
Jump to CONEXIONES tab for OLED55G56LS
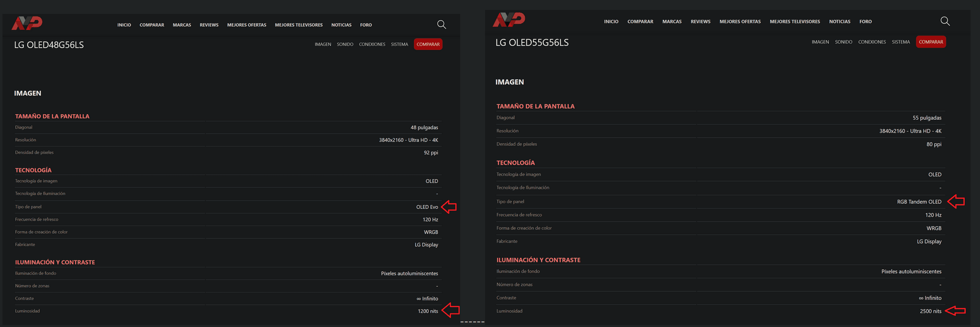pos(872,42)
